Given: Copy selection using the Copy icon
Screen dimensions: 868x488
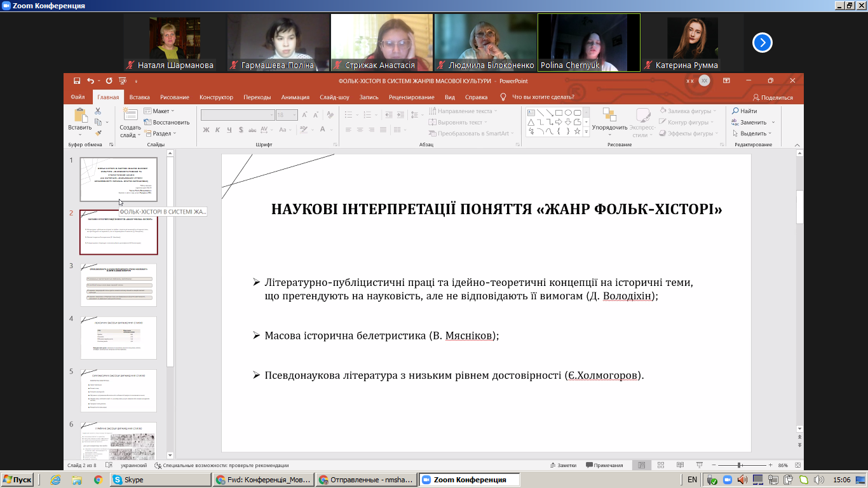Looking at the screenshot, I should [x=98, y=122].
